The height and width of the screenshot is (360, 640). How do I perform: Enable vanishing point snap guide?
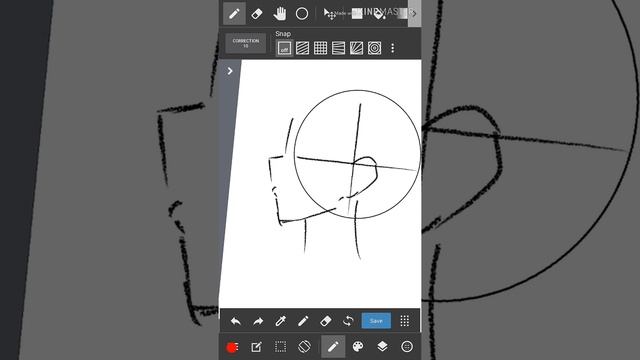click(x=338, y=48)
